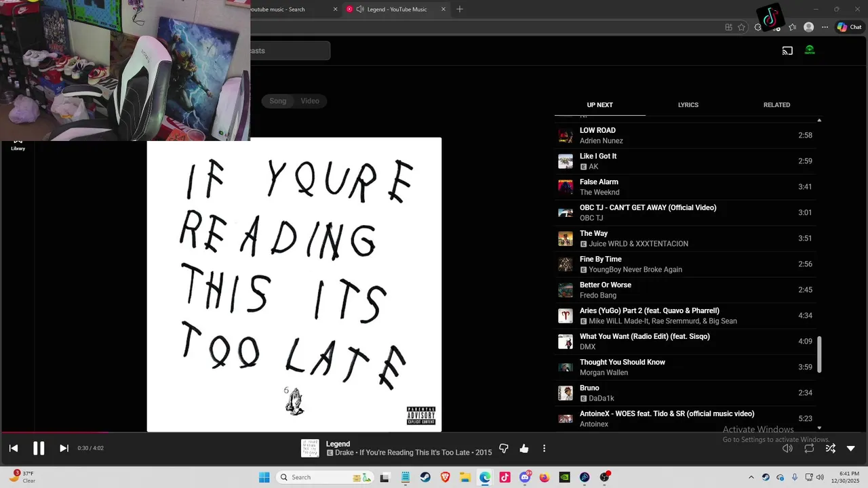Play Aries (YuGo) Part 2 in the queue
The image size is (868, 488).
click(685, 316)
